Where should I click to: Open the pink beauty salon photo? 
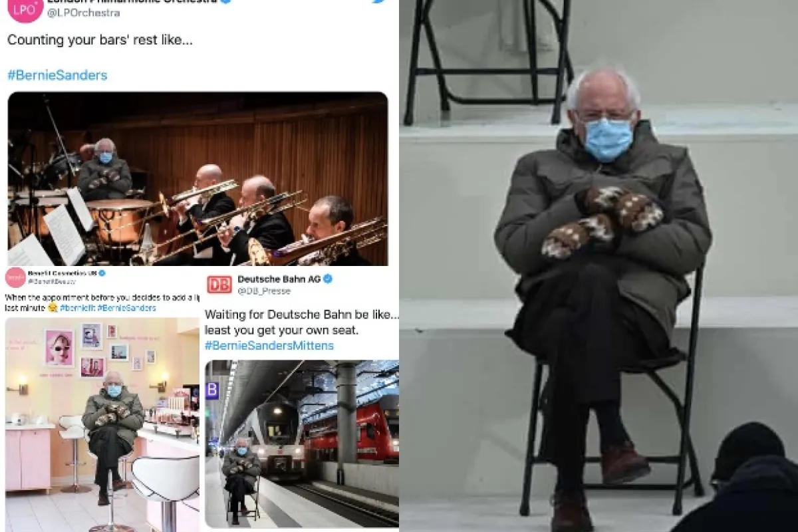pyautogui.click(x=102, y=424)
